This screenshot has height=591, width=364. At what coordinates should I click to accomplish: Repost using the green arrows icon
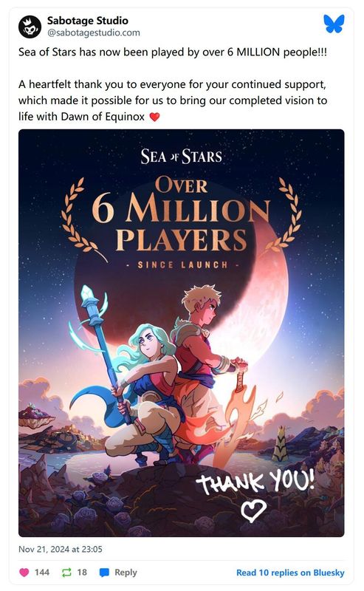(x=66, y=572)
